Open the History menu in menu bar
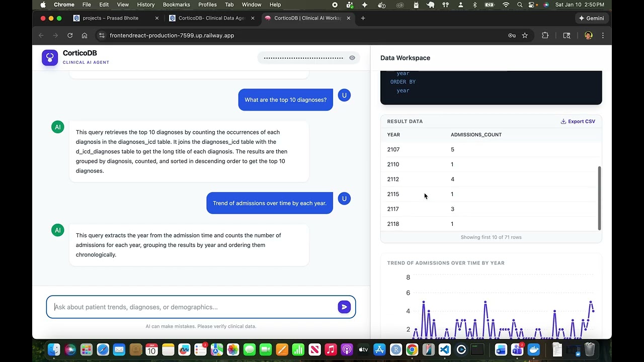 pos(146,5)
